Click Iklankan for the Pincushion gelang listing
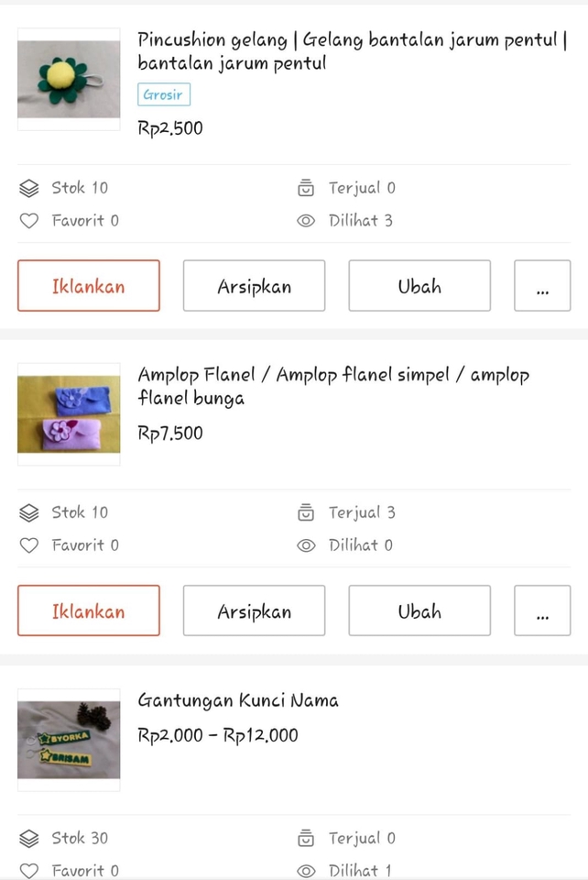Screen dimensions: 588x880 coord(88,286)
